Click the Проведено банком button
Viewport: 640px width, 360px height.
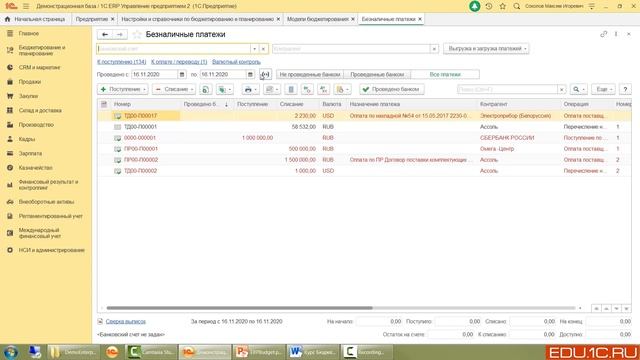pyautogui.click(x=391, y=89)
